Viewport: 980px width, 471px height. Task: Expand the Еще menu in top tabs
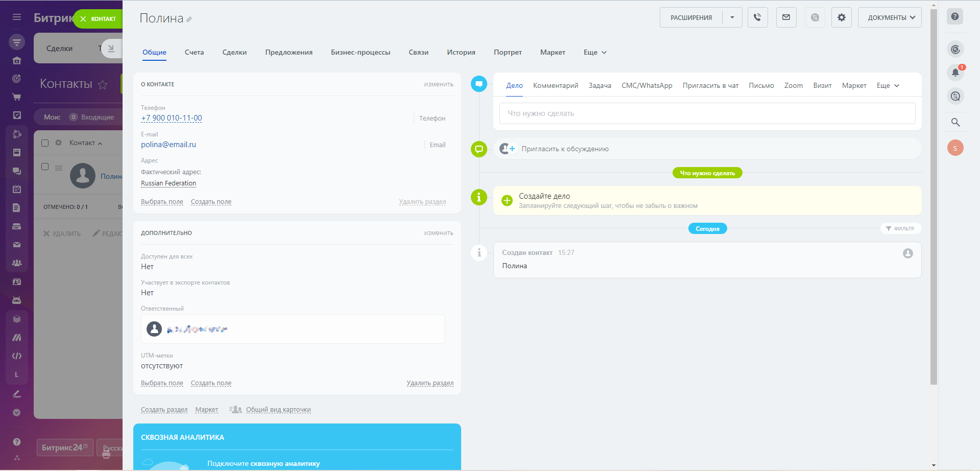pyautogui.click(x=595, y=52)
